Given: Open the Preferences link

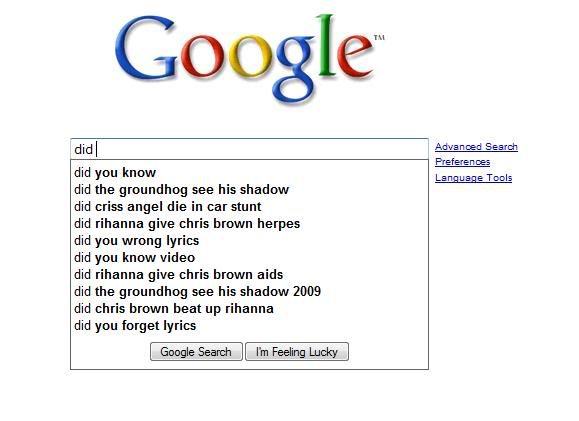Looking at the screenshot, I should click(462, 162).
